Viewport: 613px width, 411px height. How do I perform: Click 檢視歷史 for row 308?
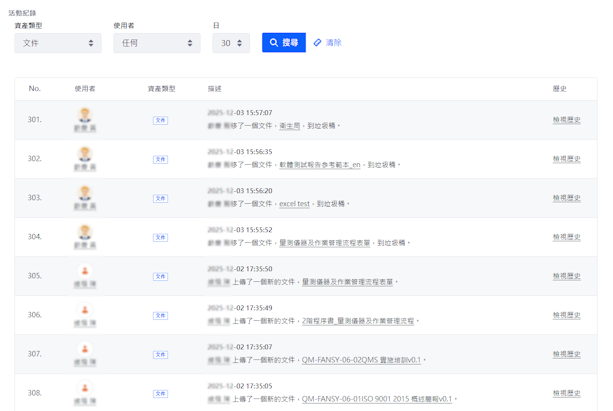[566, 393]
